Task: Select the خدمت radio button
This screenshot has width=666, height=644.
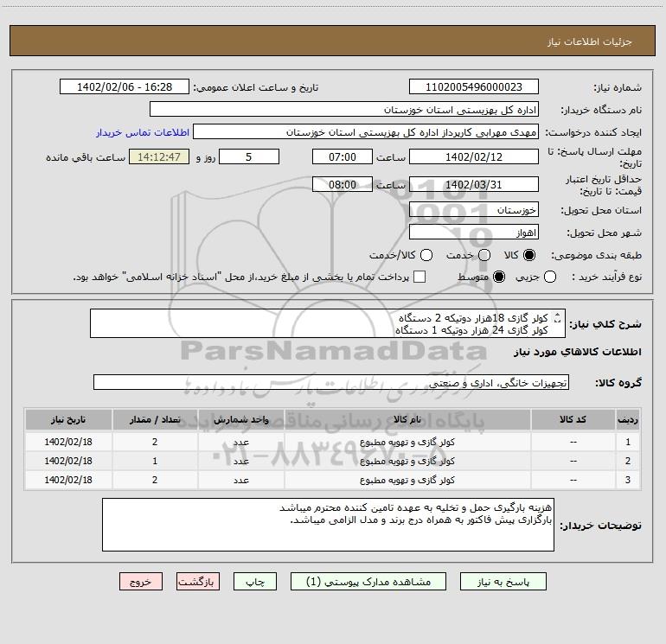Action: (484, 255)
